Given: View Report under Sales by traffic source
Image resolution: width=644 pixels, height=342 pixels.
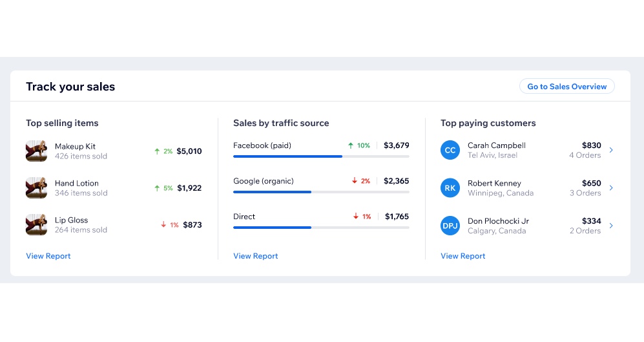Looking at the screenshot, I should tap(255, 255).
